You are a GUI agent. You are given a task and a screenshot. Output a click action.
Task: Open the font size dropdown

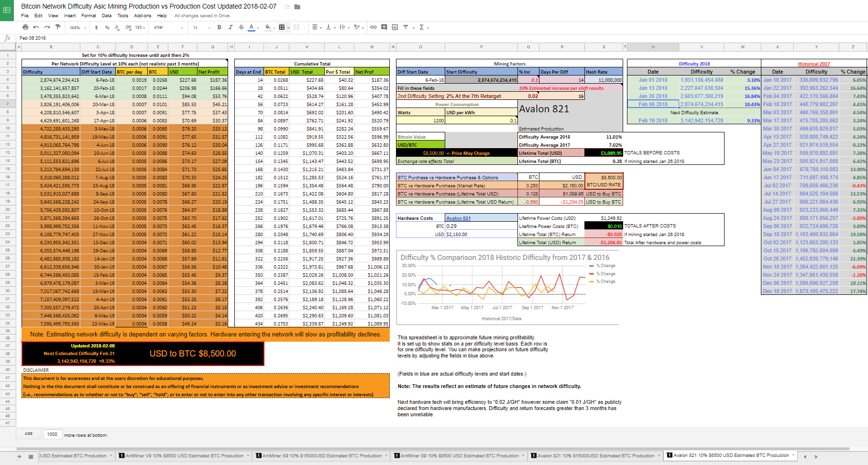coord(201,28)
